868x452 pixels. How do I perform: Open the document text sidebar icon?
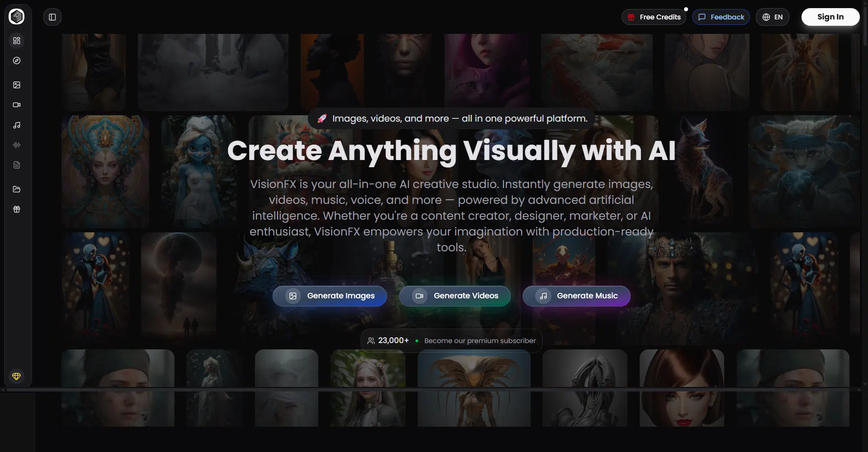tap(17, 165)
